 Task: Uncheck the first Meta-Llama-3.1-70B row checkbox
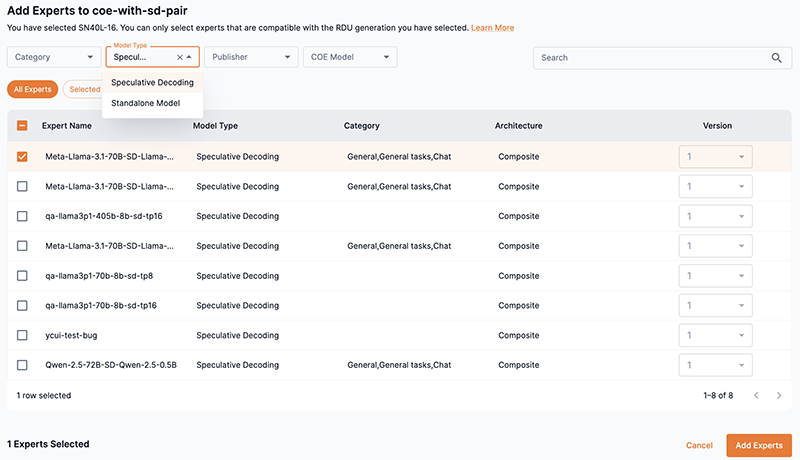(x=23, y=157)
